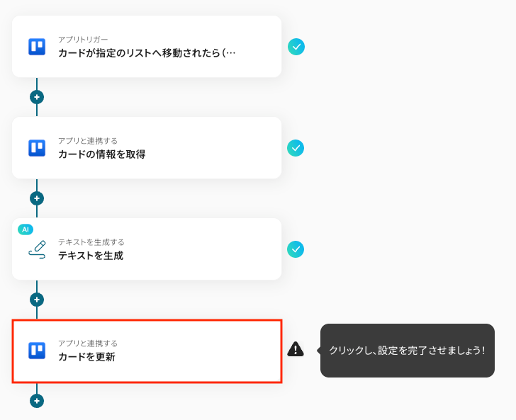The width and height of the screenshot is (516, 420).
Task: Click warning triangle icon beside カードを更新
Action: pos(296,349)
